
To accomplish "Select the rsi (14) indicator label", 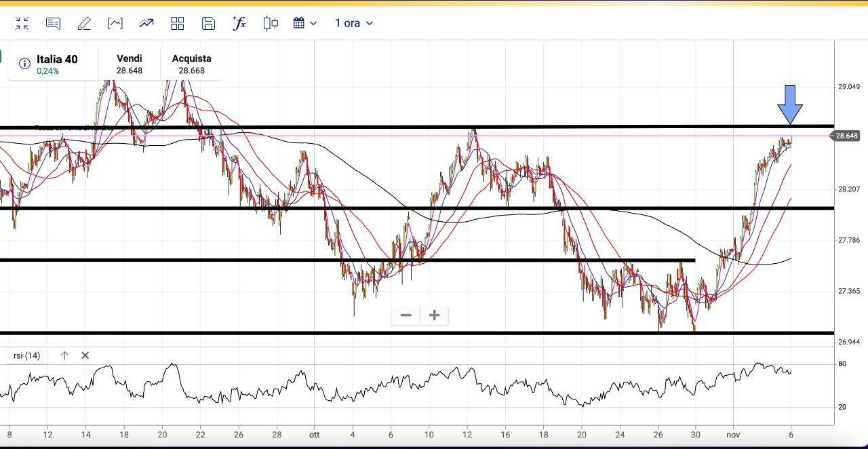I will click(x=27, y=355).
